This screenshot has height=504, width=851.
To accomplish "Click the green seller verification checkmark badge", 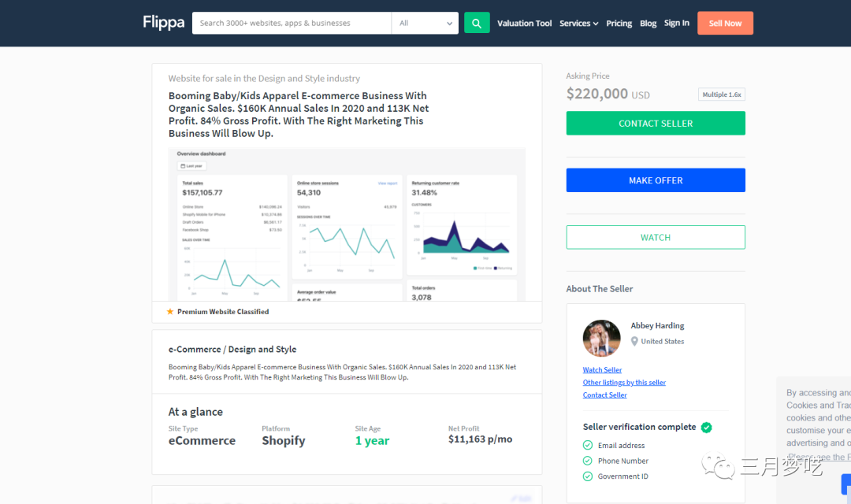I will 706,428.
